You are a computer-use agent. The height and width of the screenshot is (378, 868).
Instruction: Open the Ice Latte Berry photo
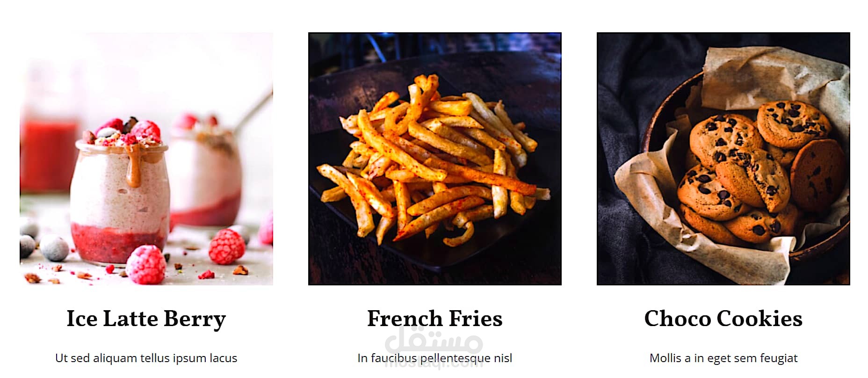[x=146, y=159]
